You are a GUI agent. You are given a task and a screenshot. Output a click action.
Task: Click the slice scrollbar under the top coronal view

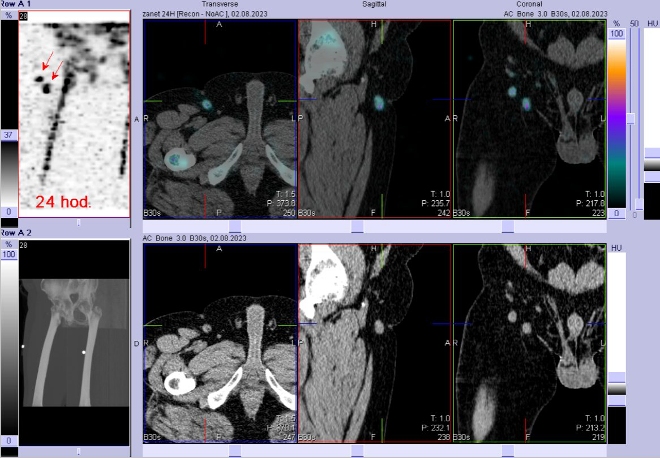tap(529, 226)
